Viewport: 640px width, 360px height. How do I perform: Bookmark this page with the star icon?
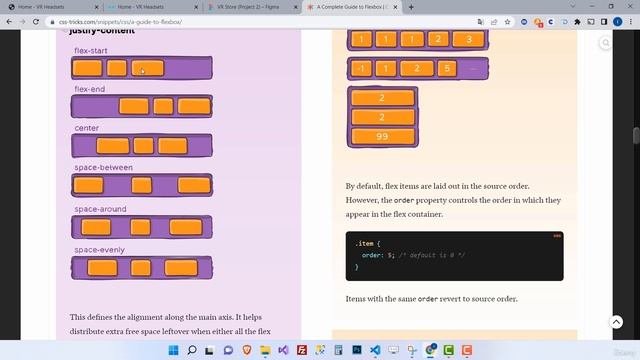coord(507,22)
